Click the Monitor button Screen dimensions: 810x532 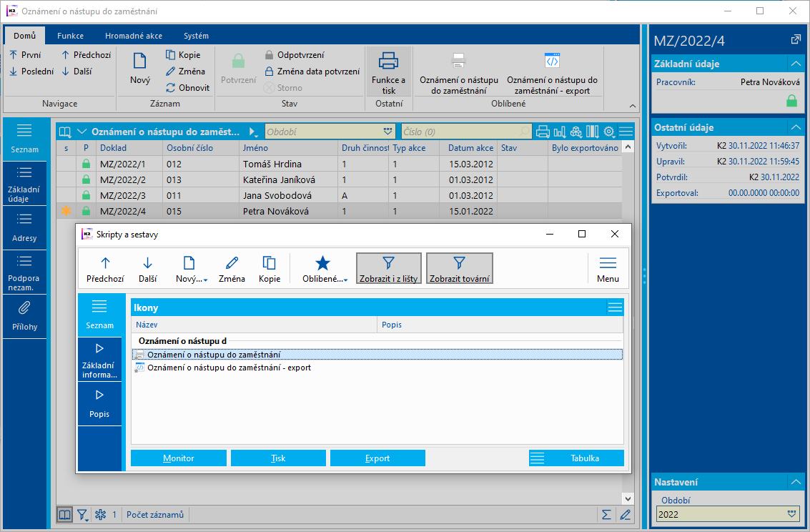(x=179, y=458)
